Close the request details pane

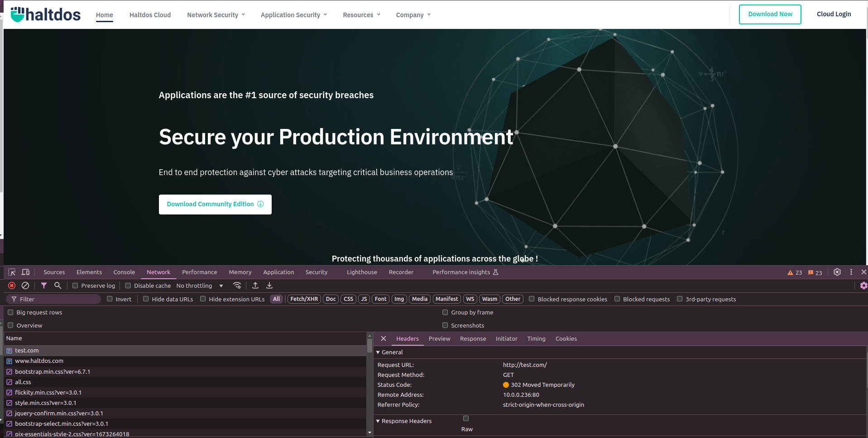coord(384,338)
